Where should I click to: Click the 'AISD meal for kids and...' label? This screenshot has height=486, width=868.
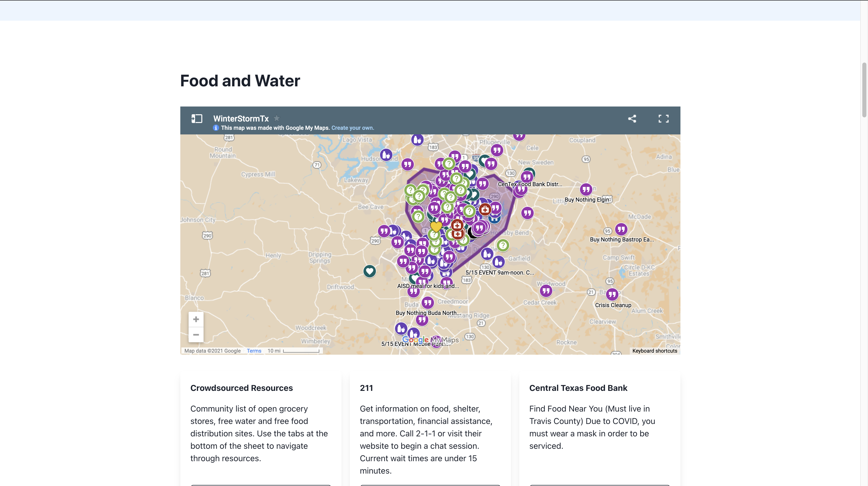(428, 286)
